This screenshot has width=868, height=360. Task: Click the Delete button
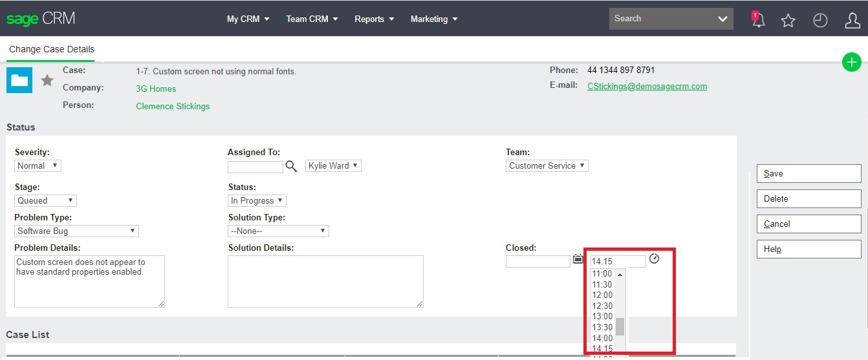click(808, 198)
